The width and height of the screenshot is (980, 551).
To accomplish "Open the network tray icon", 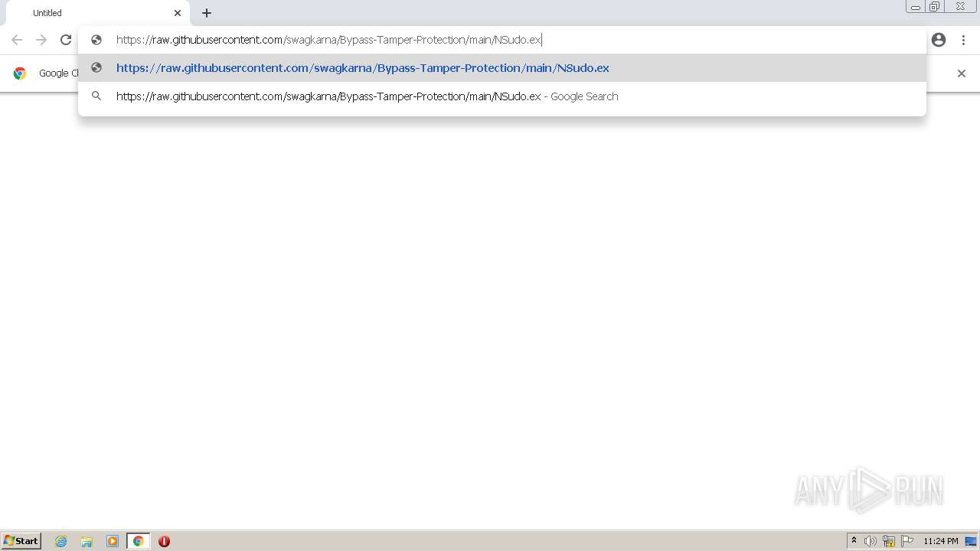I will 889,541.
